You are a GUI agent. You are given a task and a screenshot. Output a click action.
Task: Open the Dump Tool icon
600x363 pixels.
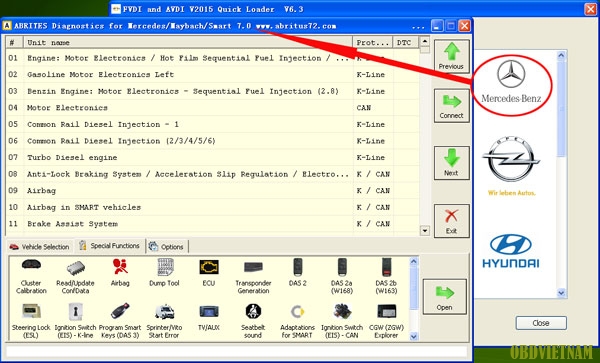click(165, 272)
